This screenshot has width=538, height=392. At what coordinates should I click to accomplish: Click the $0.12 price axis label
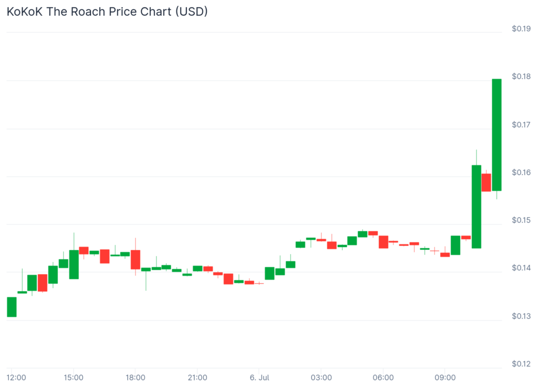(521, 364)
